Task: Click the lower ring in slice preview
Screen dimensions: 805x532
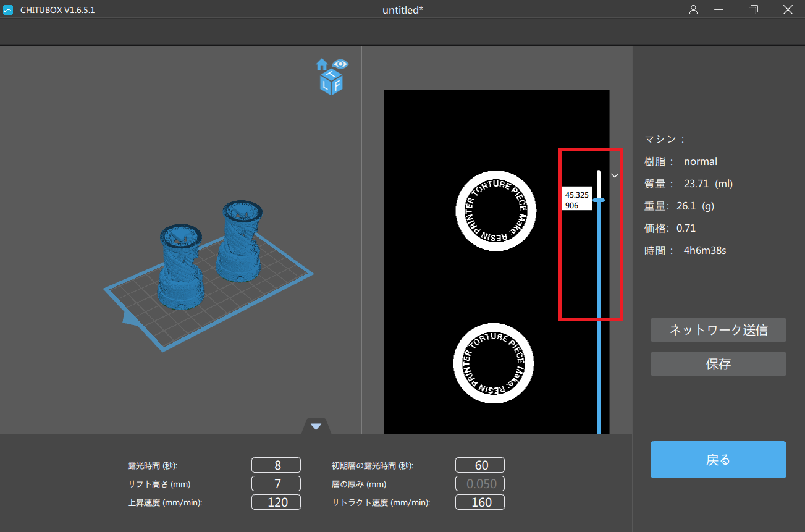Action: coord(494,362)
